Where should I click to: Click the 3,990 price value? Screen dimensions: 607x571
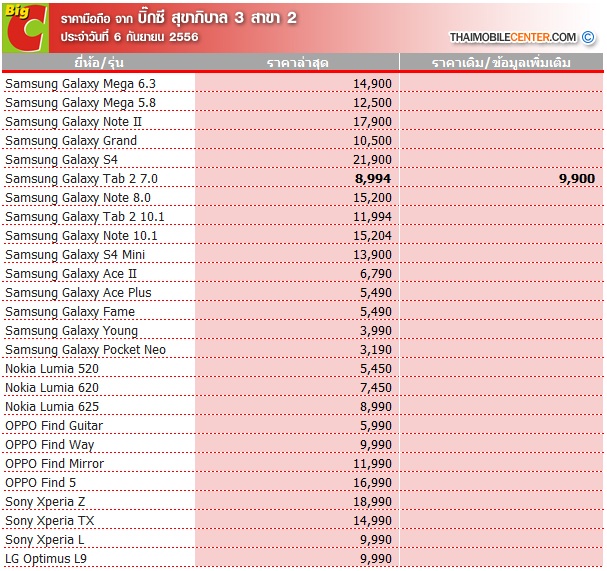[x=376, y=330]
